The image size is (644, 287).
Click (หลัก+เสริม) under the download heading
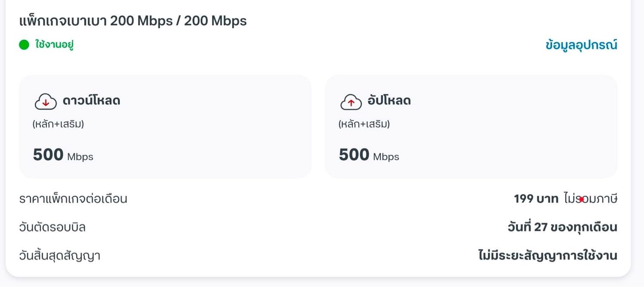[58, 124]
